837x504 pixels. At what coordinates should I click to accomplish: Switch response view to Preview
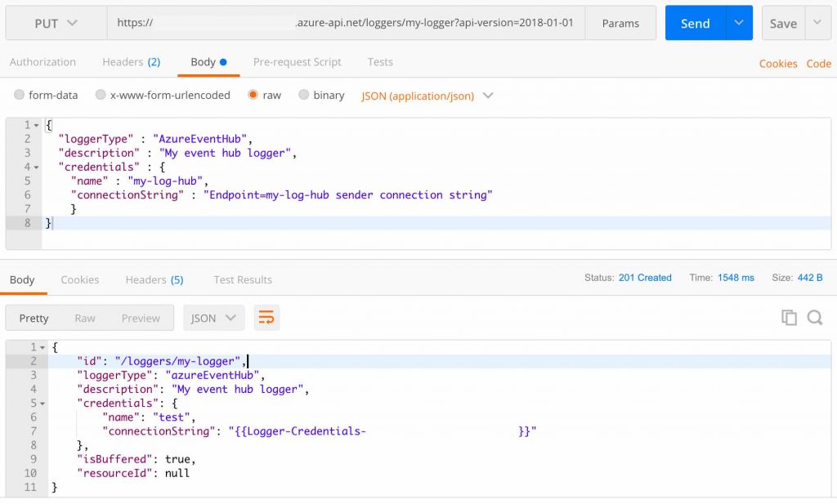click(x=141, y=318)
